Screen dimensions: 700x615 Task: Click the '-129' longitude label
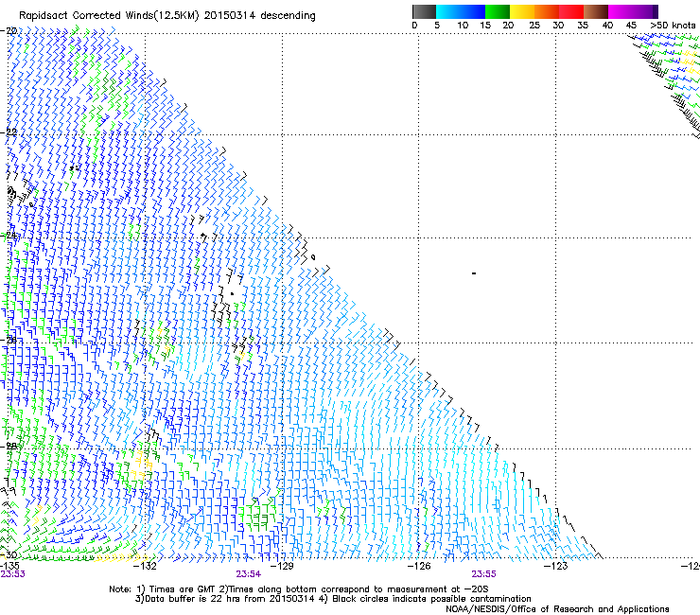coord(282,566)
